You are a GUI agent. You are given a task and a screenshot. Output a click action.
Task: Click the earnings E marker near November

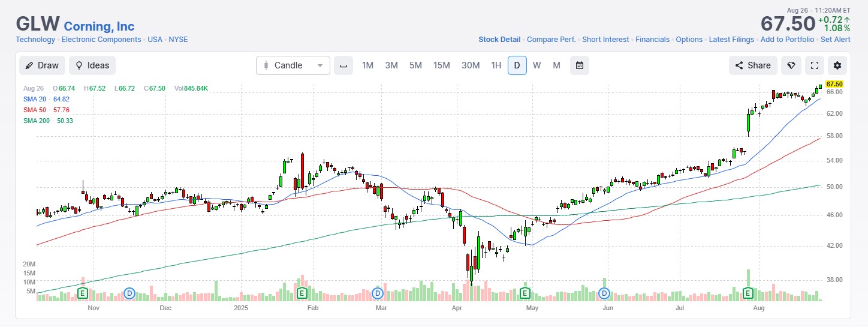(x=83, y=293)
